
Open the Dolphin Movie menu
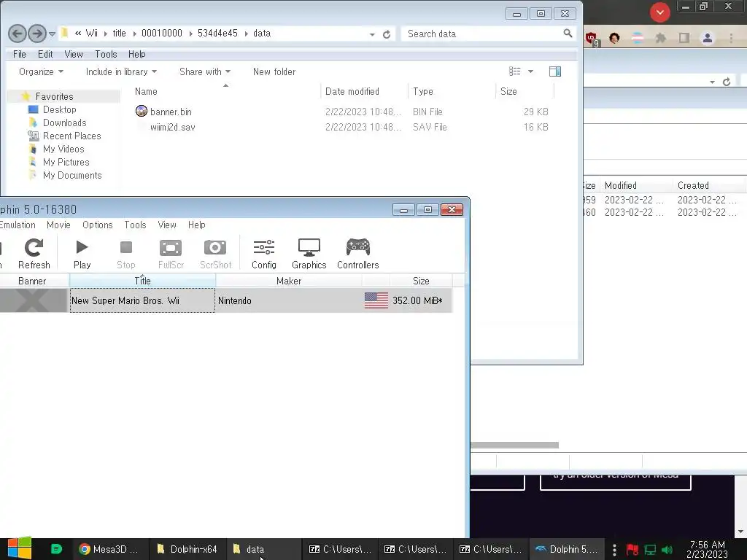[x=58, y=225]
